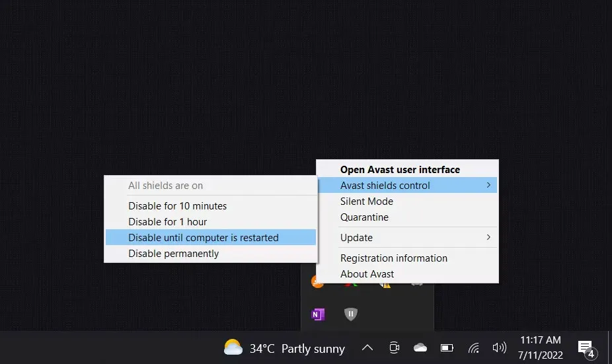The image size is (612, 364).
Task: Expand the Update submenu arrow
Action: coord(488,237)
